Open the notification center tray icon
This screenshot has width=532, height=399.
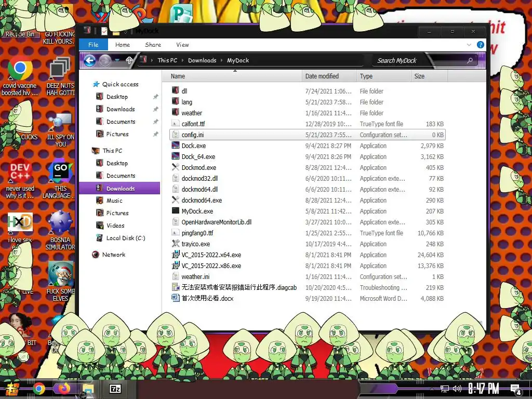[x=516, y=390]
